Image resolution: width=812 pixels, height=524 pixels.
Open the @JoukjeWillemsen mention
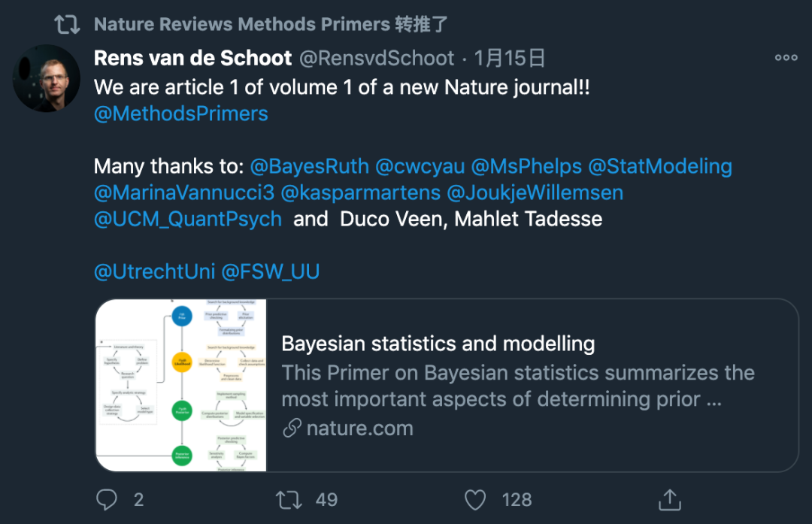535,192
